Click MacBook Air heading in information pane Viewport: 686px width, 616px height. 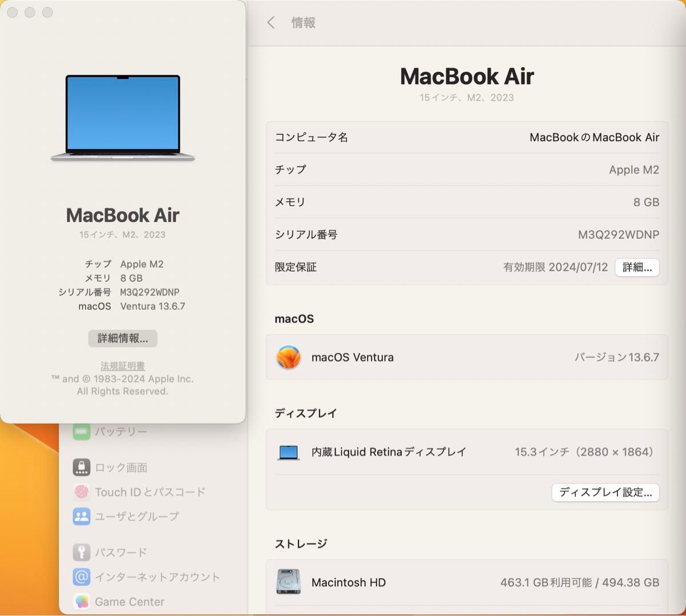[x=467, y=76]
